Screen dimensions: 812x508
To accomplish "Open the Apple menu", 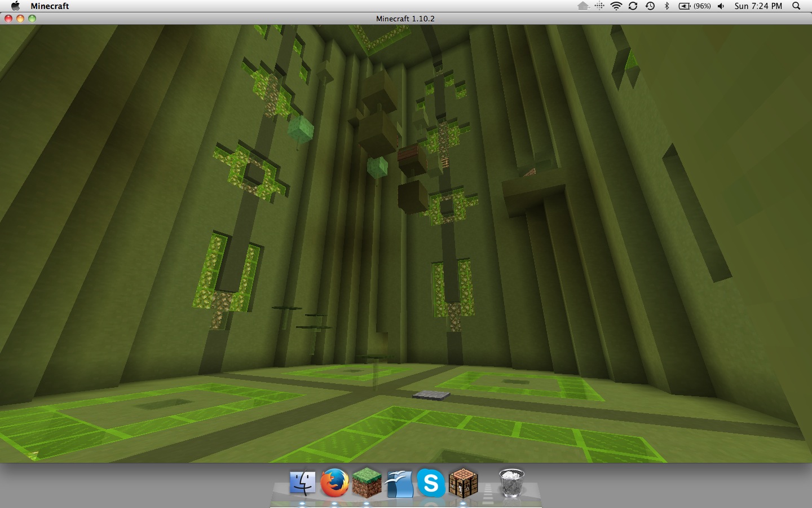I will pos(15,6).
